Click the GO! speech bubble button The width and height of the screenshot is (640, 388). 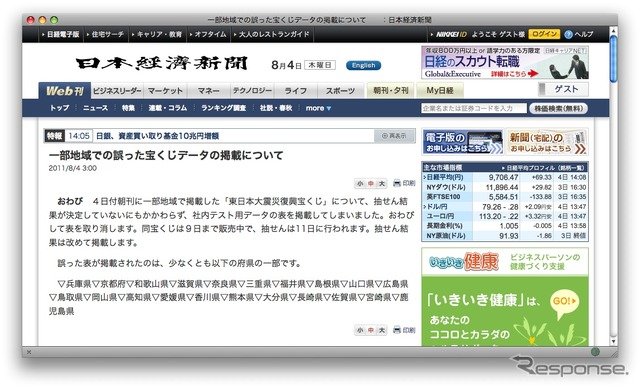[564, 303]
